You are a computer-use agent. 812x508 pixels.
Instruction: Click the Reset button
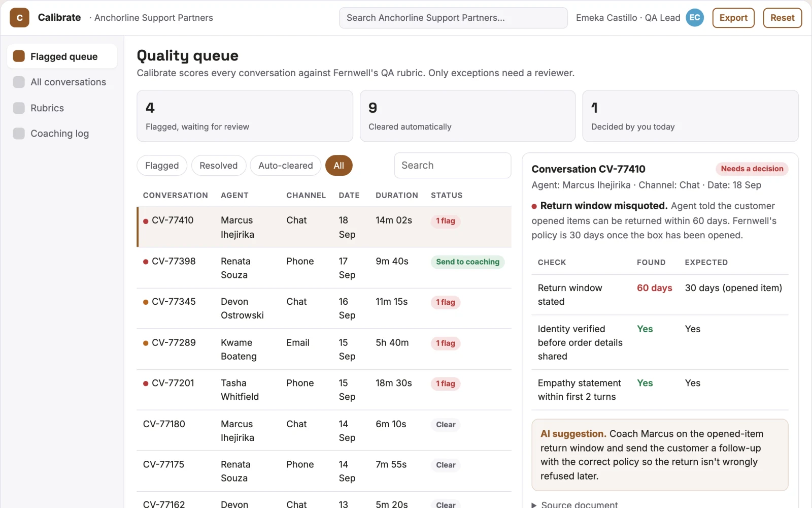tap(783, 18)
